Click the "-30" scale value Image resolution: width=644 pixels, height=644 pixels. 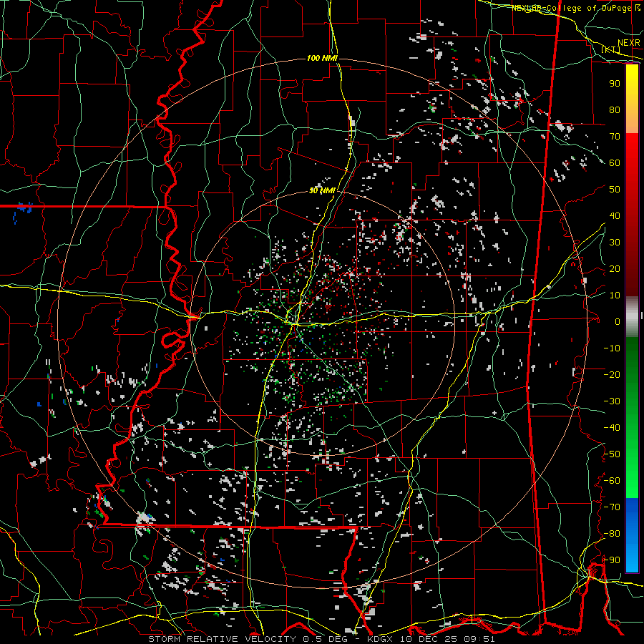tap(612, 401)
